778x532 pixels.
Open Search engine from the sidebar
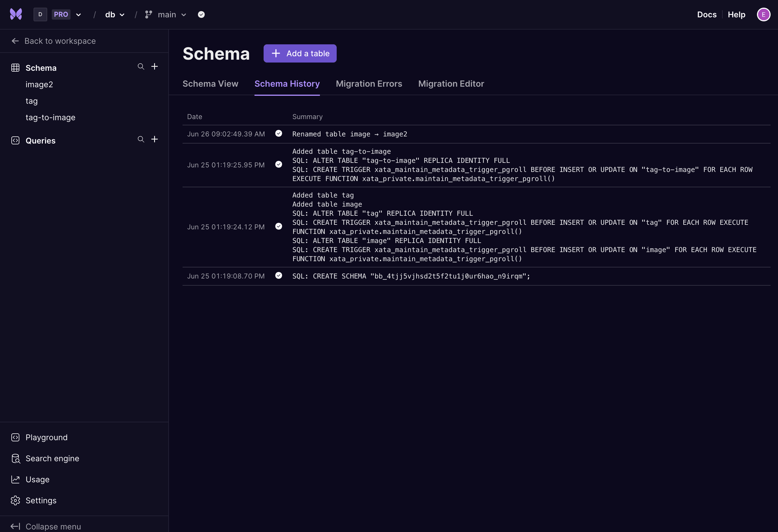(x=52, y=458)
